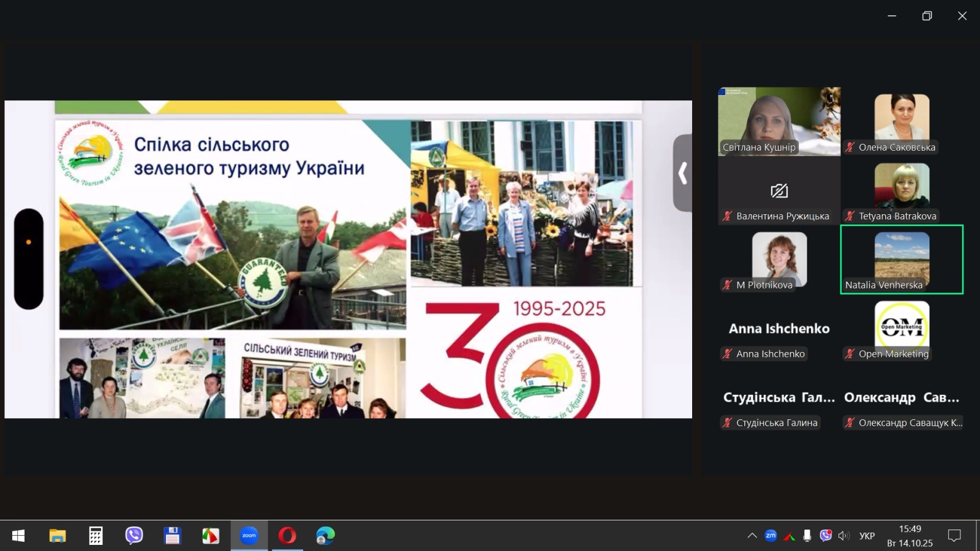Open the Windows Start menu
Screen dimensions: 980x551
pos(18,536)
